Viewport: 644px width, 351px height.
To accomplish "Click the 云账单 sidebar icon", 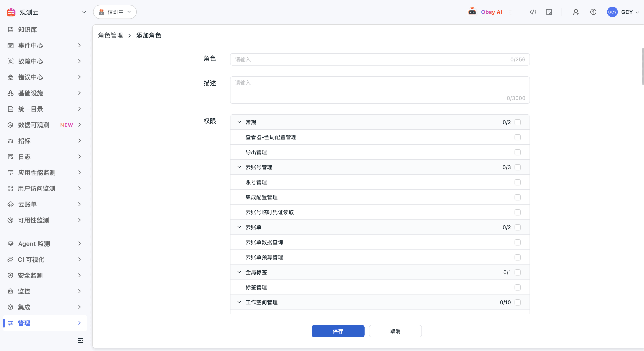I will 11,204.
